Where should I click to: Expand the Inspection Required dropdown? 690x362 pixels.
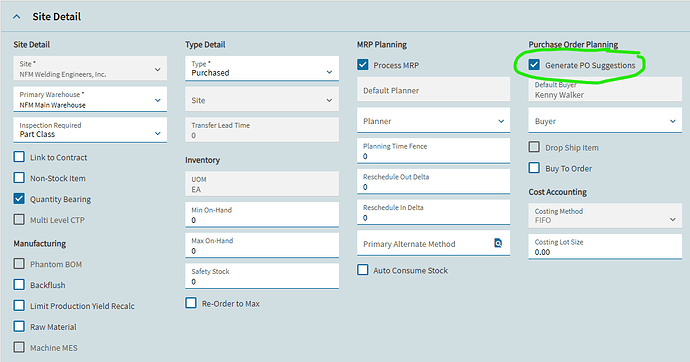point(90,130)
